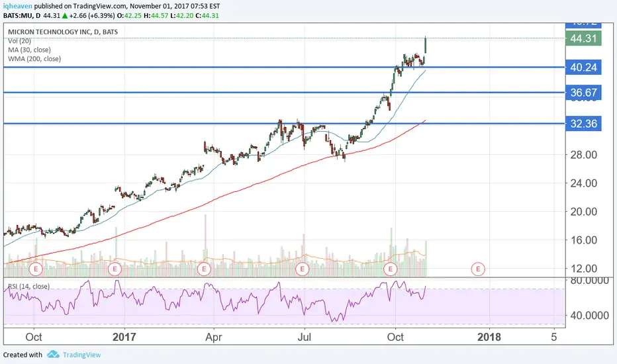
Task: Click the BATS:MU, D symbol text in header
Action: point(22,16)
